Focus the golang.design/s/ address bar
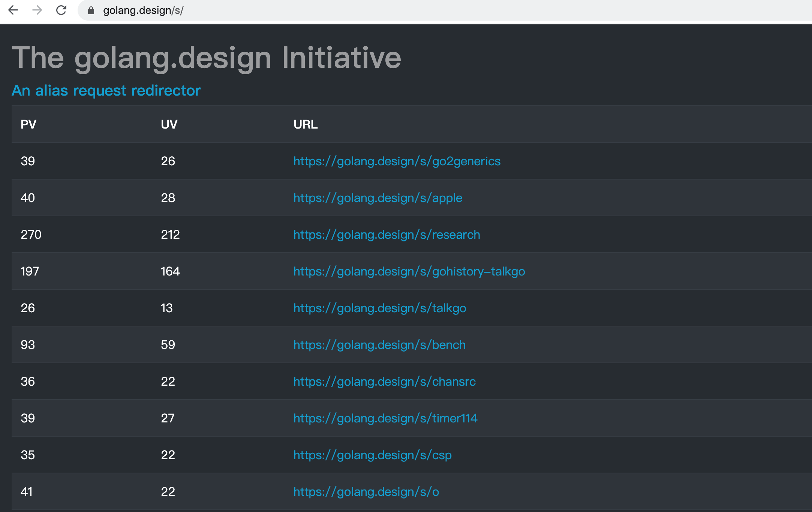This screenshot has height=512, width=812. tap(300, 10)
